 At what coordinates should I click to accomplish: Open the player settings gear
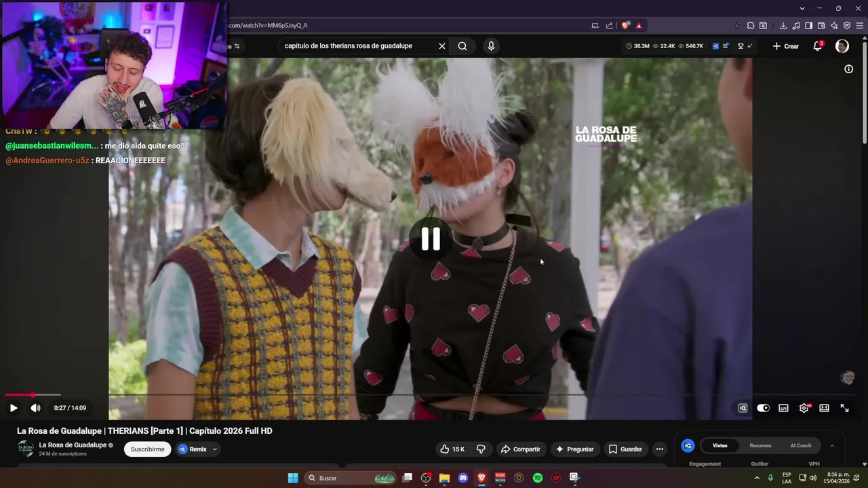804,408
